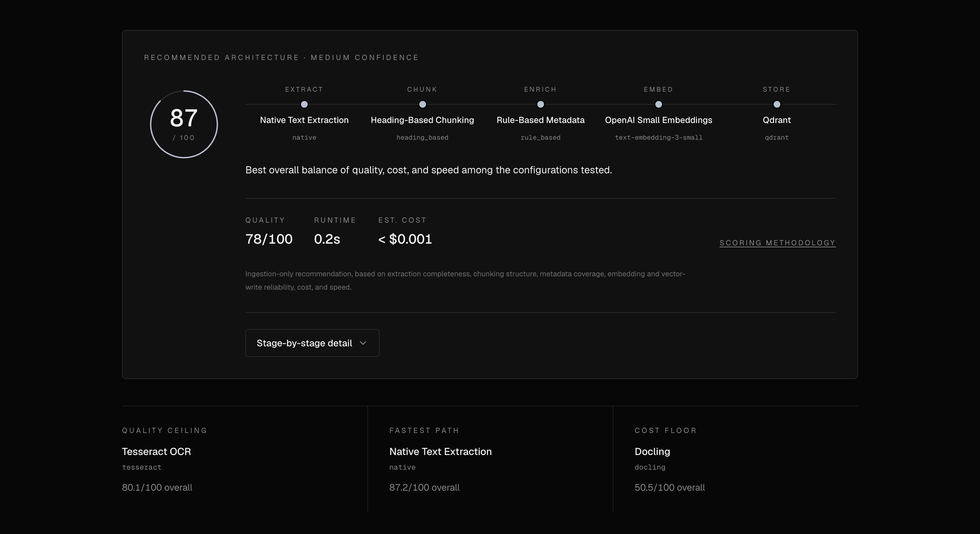Select the Qdrant stage title
The height and width of the screenshot is (534, 980).
click(x=777, y=120)
